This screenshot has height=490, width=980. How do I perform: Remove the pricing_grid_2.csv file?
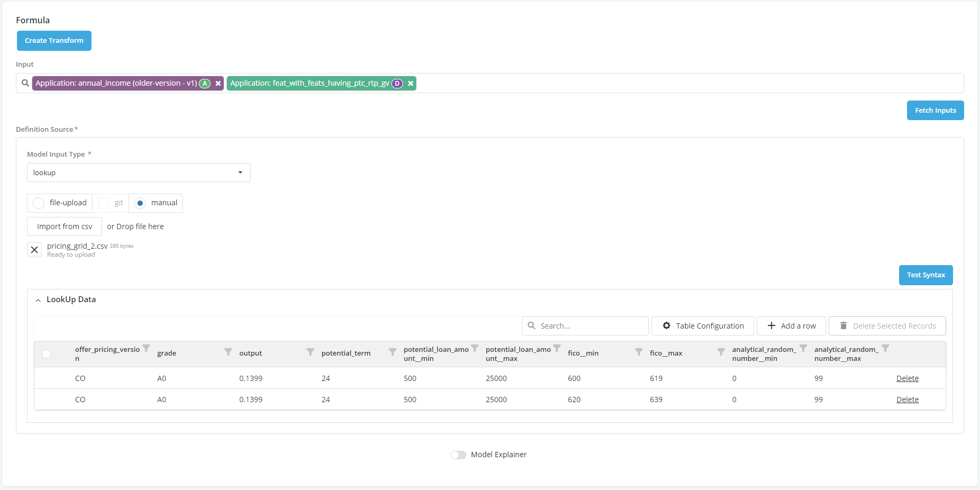[34, 250]
